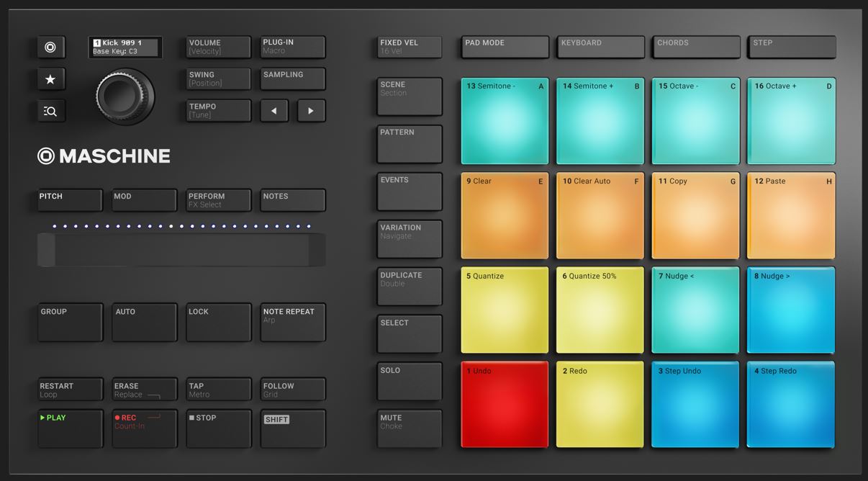Tap pad 16 Octave plus
Screen dimensions: 868x481
coord(792,121)
